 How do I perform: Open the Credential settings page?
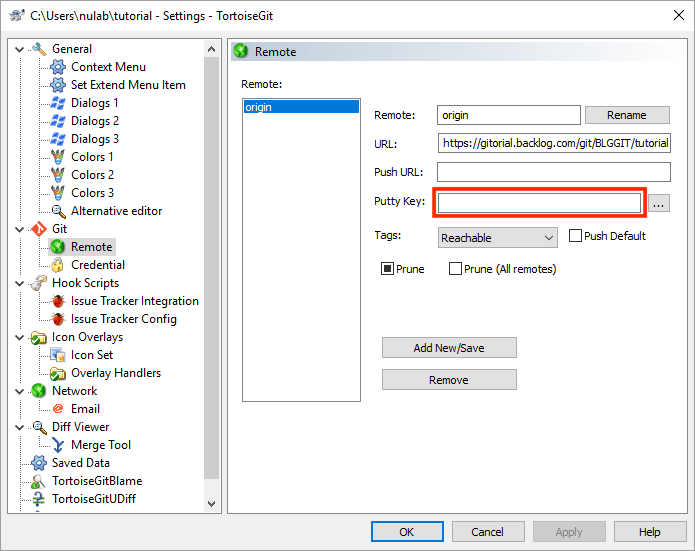coord(98,265)
